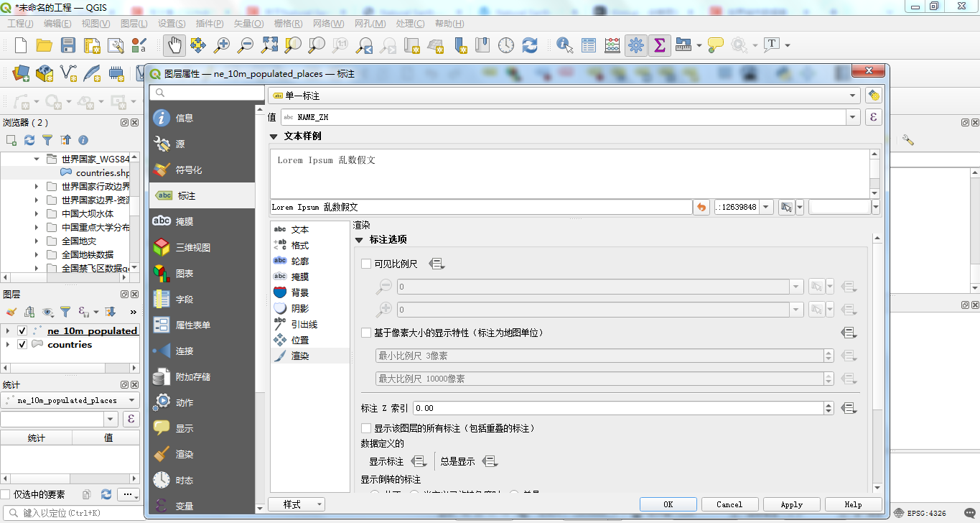The image size is (980, 523).
Task: Open the Statistical Summary sigma icon
Action: (x=659, y=45)
